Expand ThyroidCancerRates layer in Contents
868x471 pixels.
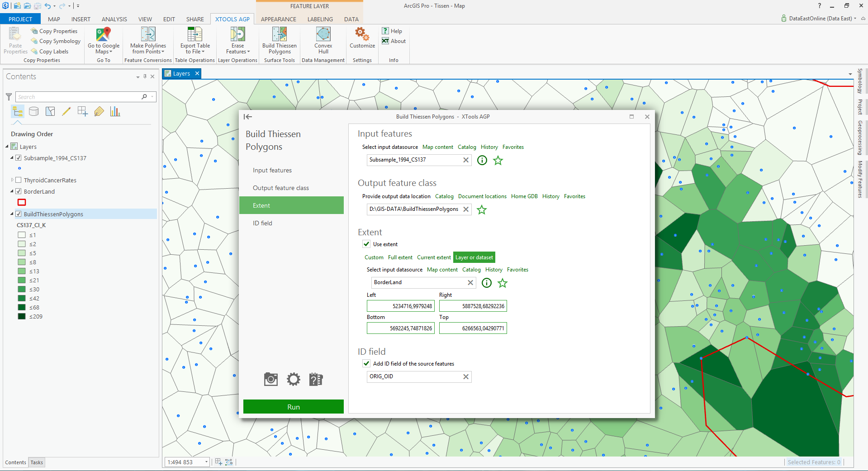(x=12, y=180)
